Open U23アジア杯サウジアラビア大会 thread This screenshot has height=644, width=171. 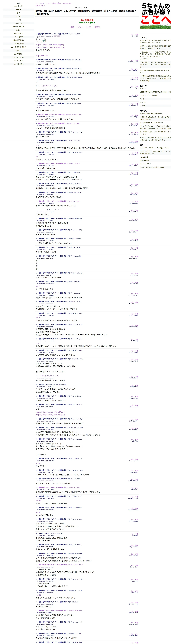coord(155,92)
